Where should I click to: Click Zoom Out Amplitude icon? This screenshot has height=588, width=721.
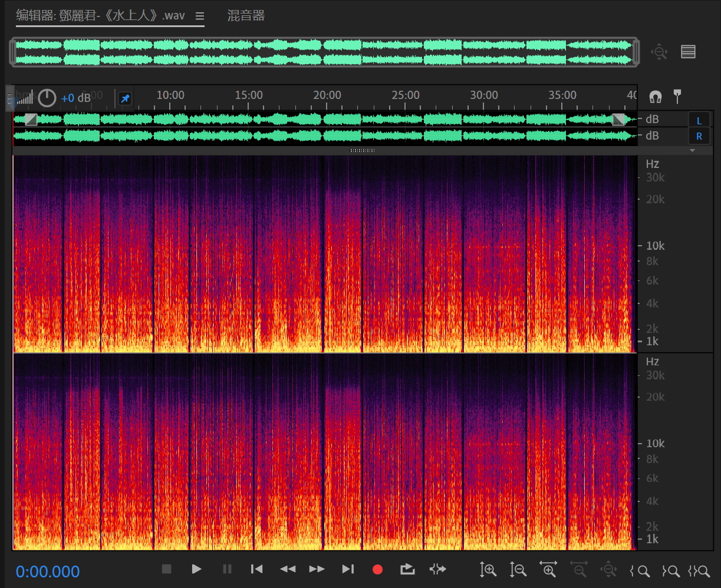pos(518,570)
